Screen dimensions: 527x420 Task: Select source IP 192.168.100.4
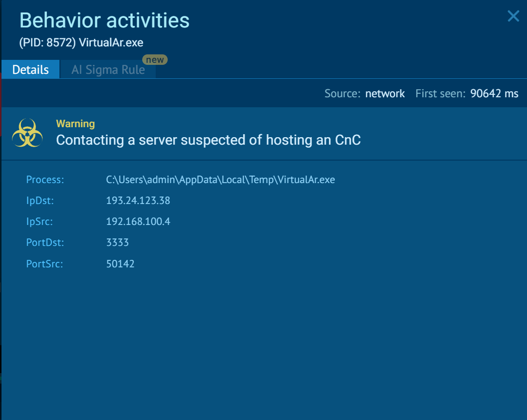pyautogui.click(x=138, y=221)
